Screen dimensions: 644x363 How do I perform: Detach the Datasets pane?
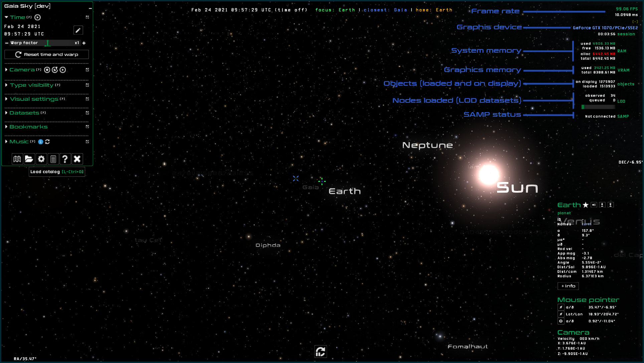click(87, 113)
